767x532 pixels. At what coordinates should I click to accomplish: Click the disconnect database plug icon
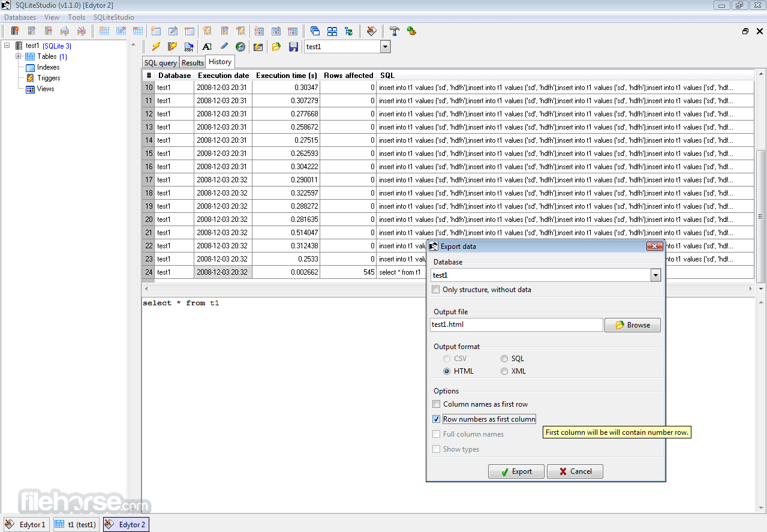coord(81,31)
